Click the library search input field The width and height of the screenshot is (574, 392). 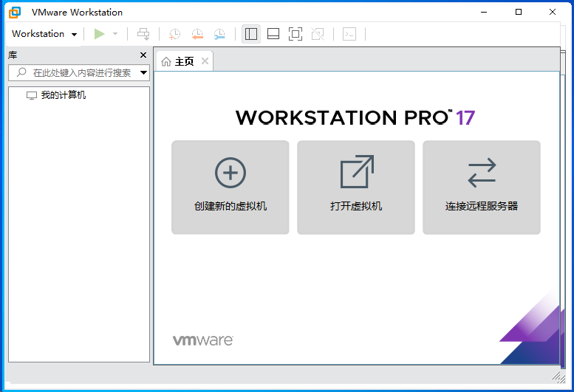pyautogui.click(x=79, y=73)
